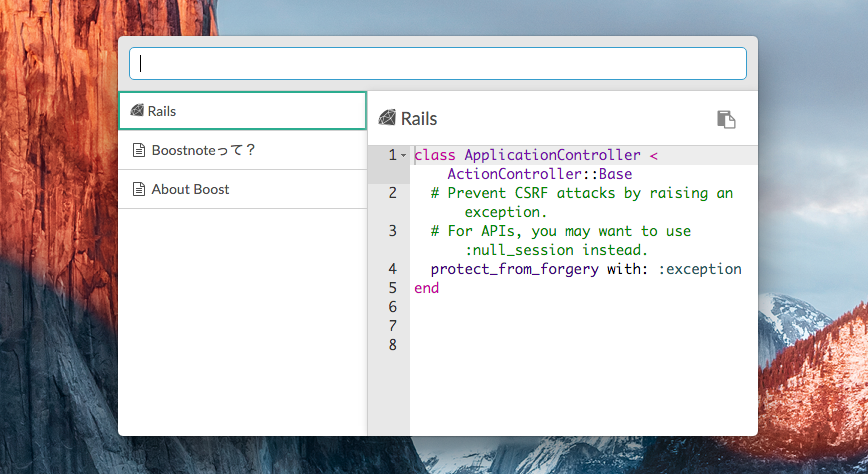This screenshot has width=868, height=474.
Task: Click the Rails title in preview header
Action: [x=418, y=118]
